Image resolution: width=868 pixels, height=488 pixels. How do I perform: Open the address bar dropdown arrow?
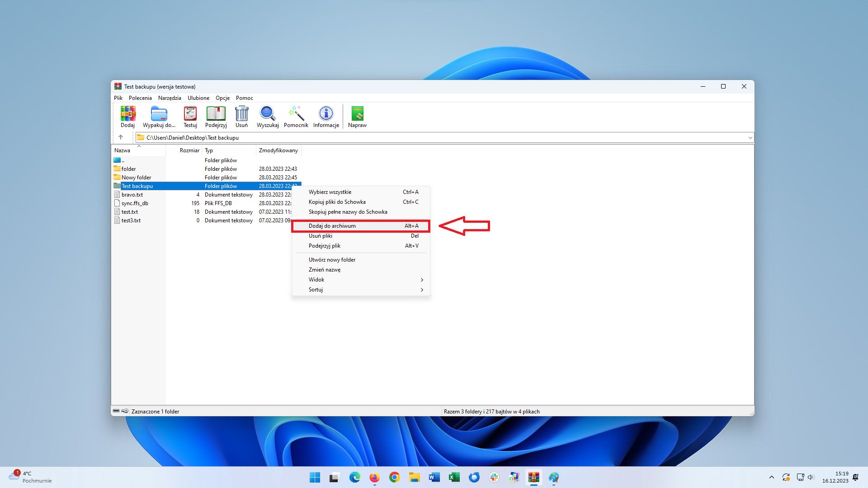pos(750,137)
